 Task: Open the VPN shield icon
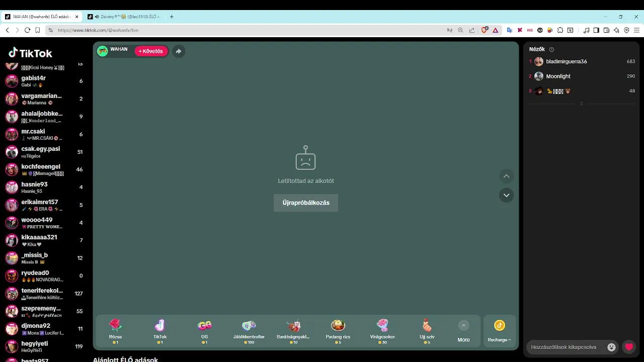(626, 30)
